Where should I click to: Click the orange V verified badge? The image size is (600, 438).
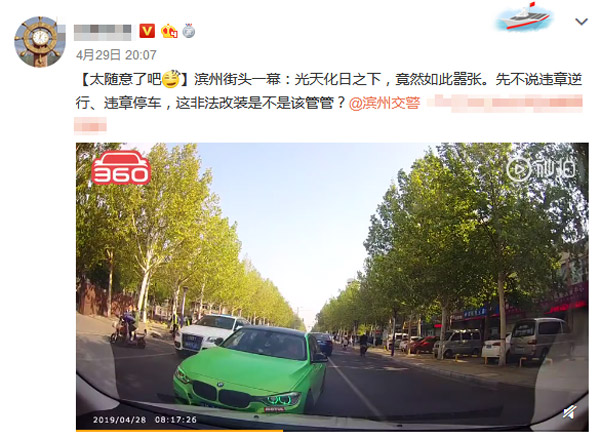147,31
